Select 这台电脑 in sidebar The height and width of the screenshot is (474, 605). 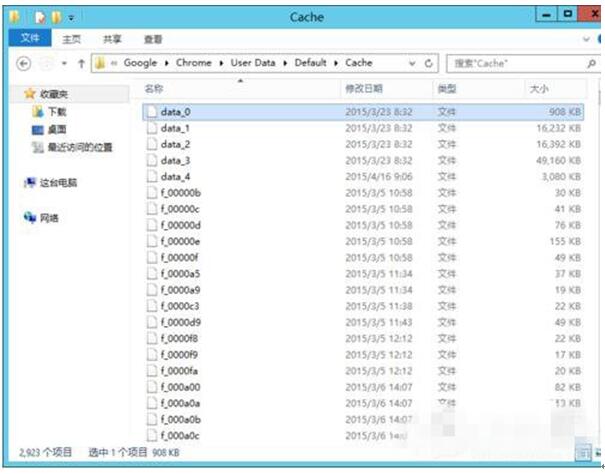[58, 182]
